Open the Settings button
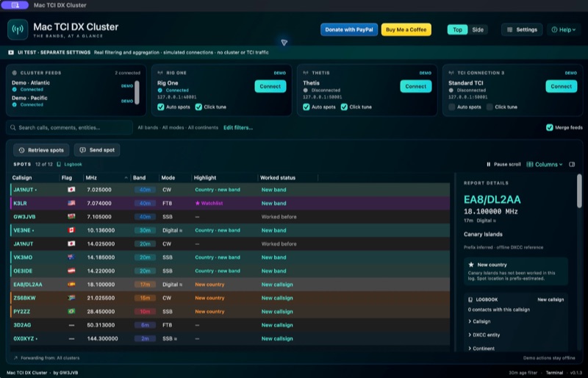The width and height of the screenshot is (588, 378). 522,29
